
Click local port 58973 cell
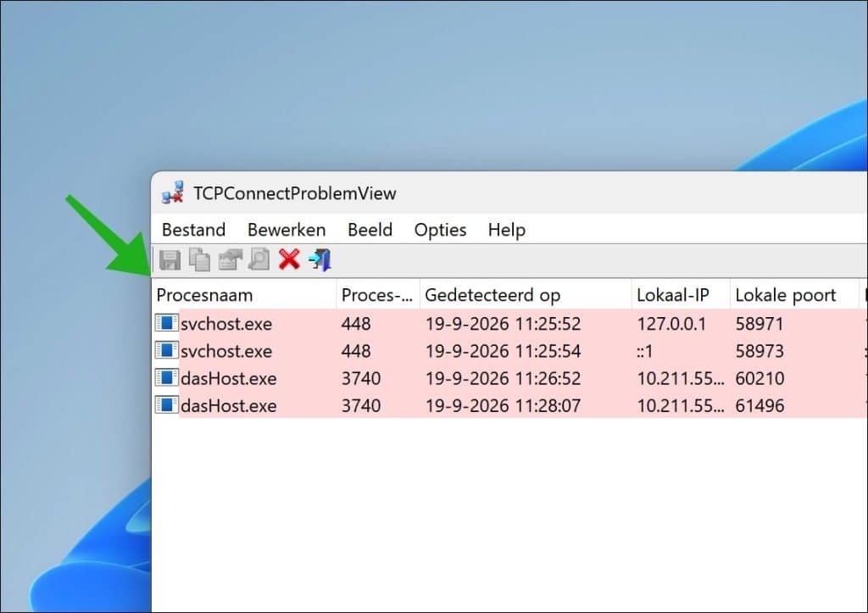click(759, 350)
